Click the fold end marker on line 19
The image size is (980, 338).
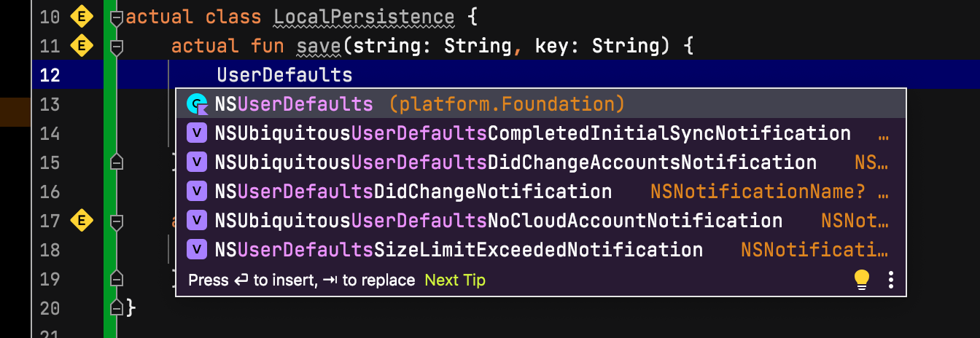pyautogui.click(x=115, y=279)
